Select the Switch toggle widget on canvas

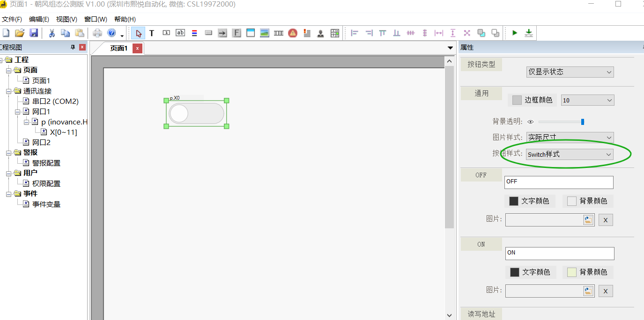tap(196, 114)
